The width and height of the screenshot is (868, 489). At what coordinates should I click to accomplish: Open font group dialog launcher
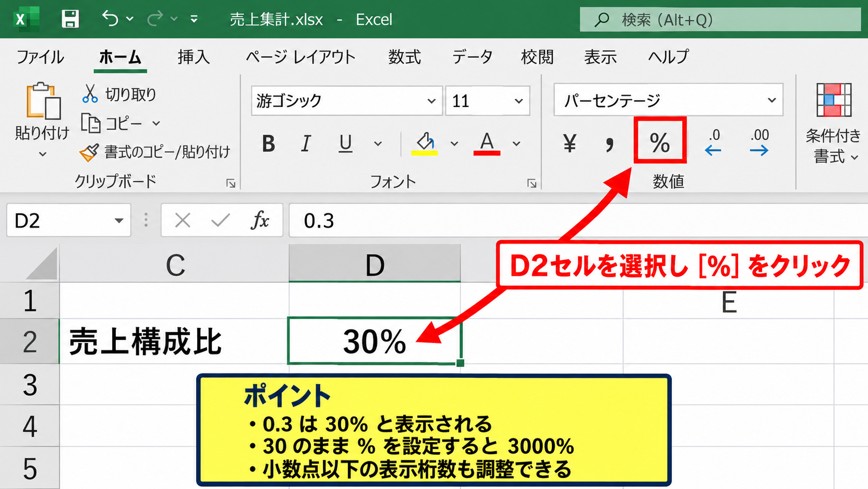pyautogui.click(x=532, y=183)
